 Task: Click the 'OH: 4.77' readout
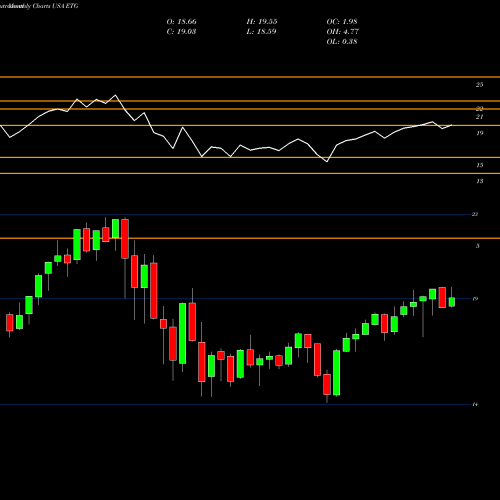point(342,32)
